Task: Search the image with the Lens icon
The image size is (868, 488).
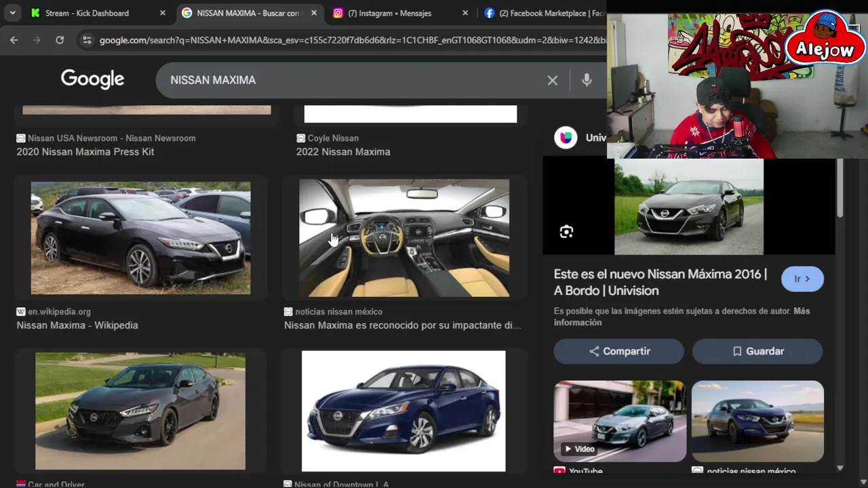Action: pos(566,232)
